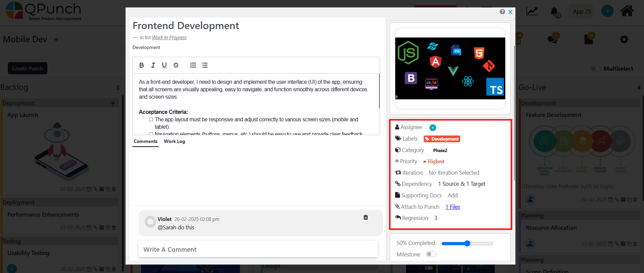Apply bold formatting in description editor
Image resolution: width=644 pixels, height=273 pixels.
(x=141, y=65)
